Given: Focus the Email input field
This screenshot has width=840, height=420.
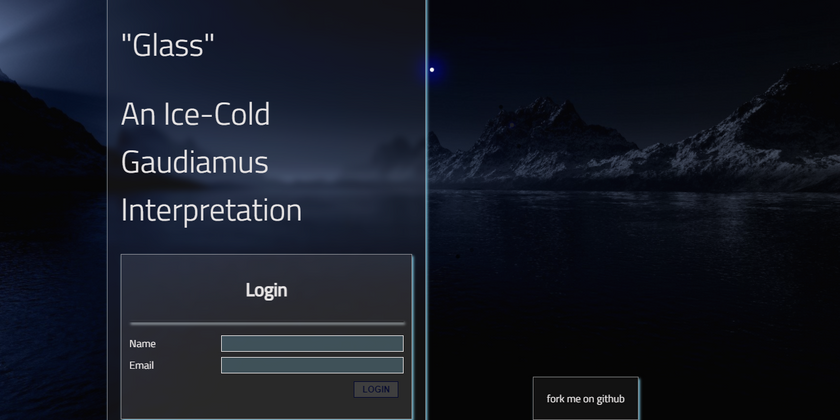Looking at the screenshot, I should tap(312, 365).
